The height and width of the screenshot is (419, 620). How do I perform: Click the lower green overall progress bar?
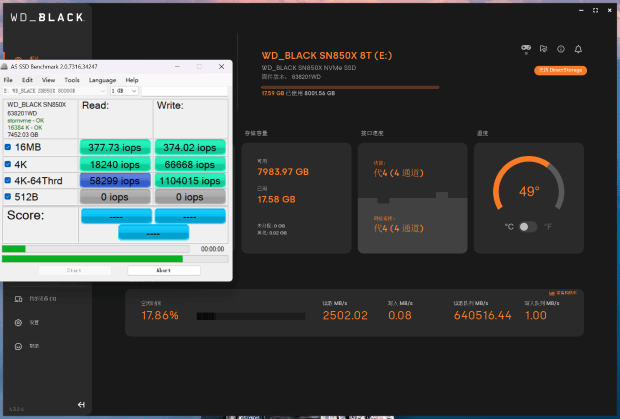coord(115,259)
